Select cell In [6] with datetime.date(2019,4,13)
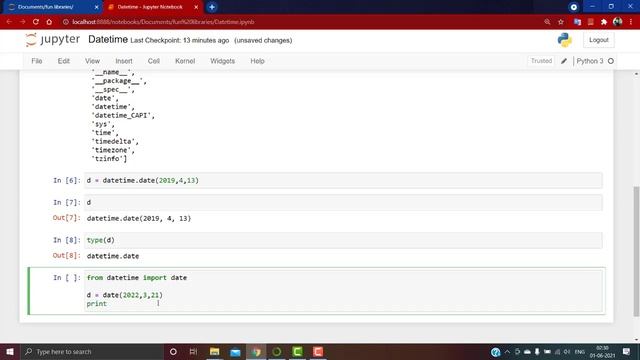 (343, 180)
